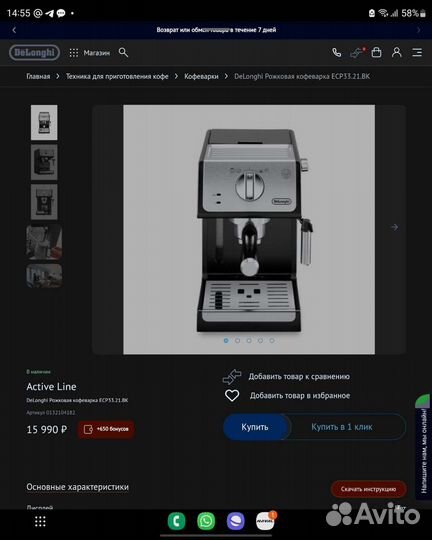
Task: Click the Active Line product title
Action: pyautogui.click(x=51, y=387)
